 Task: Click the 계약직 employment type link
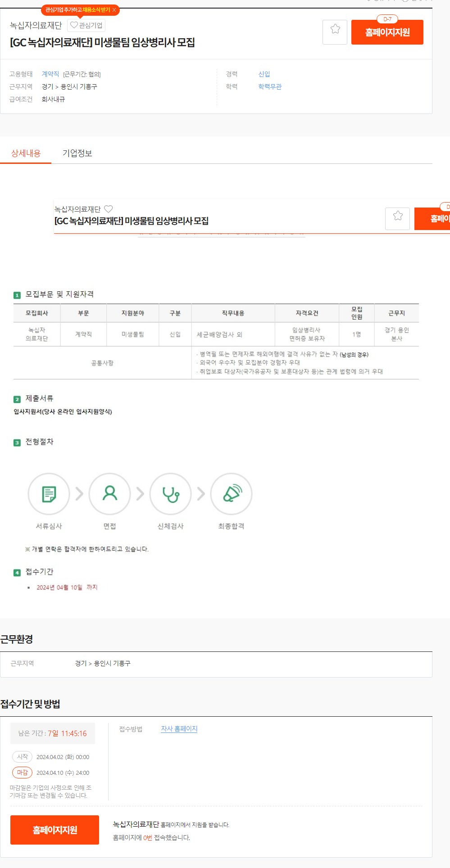[x=50, y=74]
